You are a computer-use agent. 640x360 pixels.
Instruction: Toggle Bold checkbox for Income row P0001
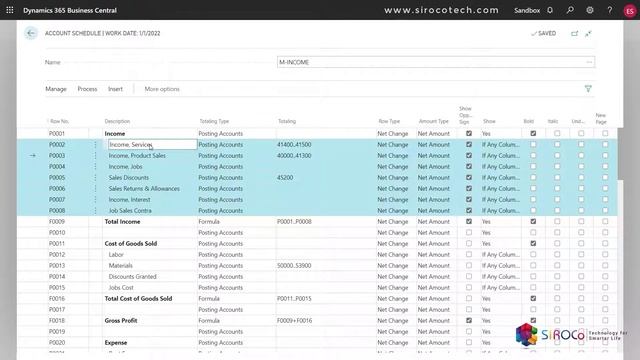pyautogui.click(x=533, y=133)
